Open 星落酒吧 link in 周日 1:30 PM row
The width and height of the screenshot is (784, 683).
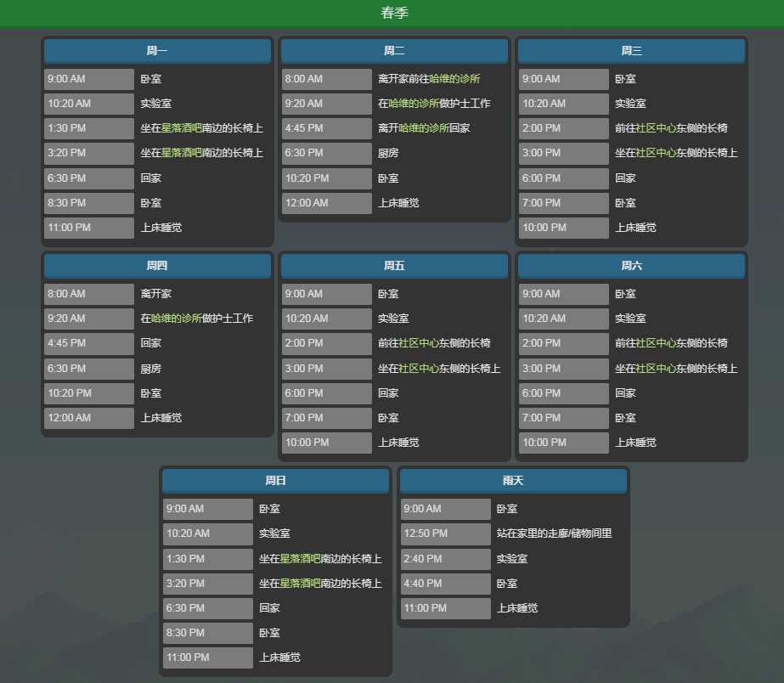pos(300,559)
